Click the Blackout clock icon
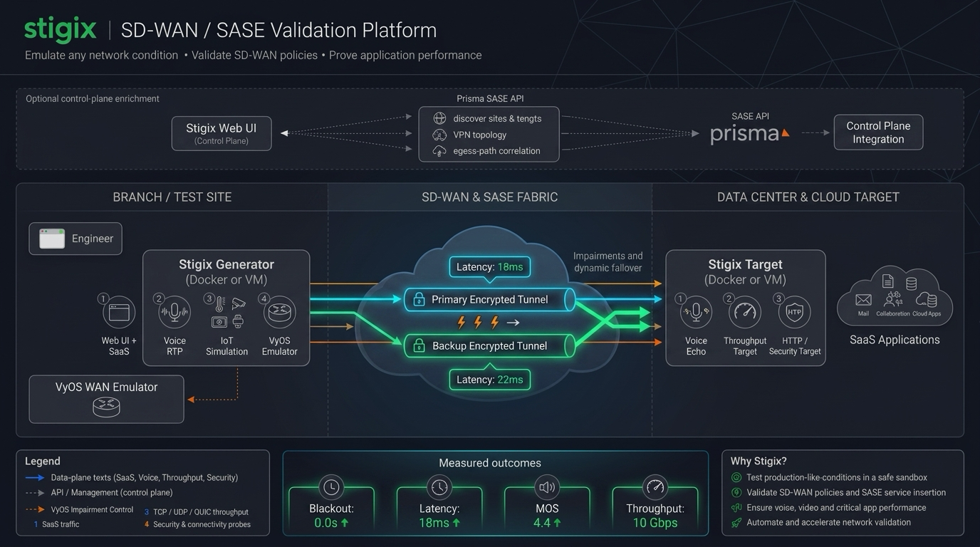 click(x=331, y=487)
